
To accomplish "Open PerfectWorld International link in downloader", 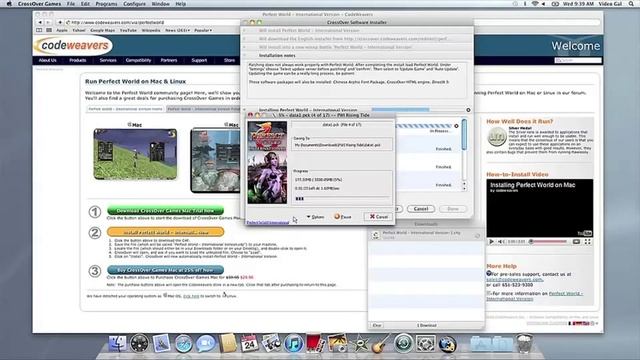I will [268, 222].
